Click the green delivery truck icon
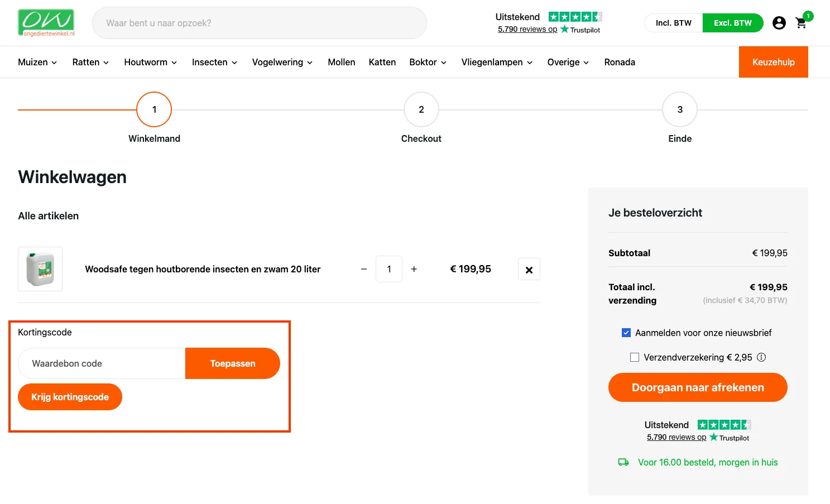 click(623, 462)
